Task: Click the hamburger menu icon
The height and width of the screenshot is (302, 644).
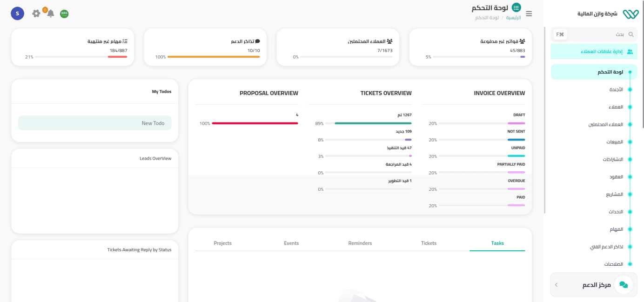Action: coord(529,14)
